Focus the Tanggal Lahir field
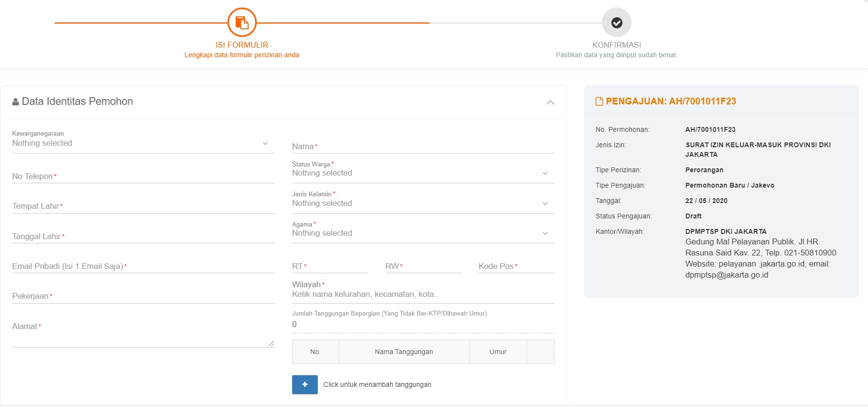Image resolution: width=868 pixels, height=407 pixels. click(143, 236)
